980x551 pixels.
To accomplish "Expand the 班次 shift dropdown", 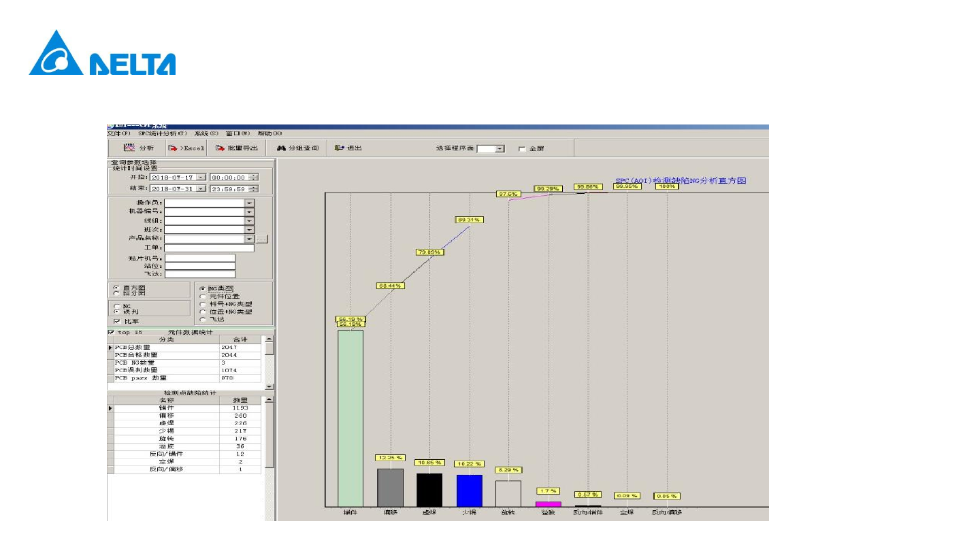I will point(250,229).
